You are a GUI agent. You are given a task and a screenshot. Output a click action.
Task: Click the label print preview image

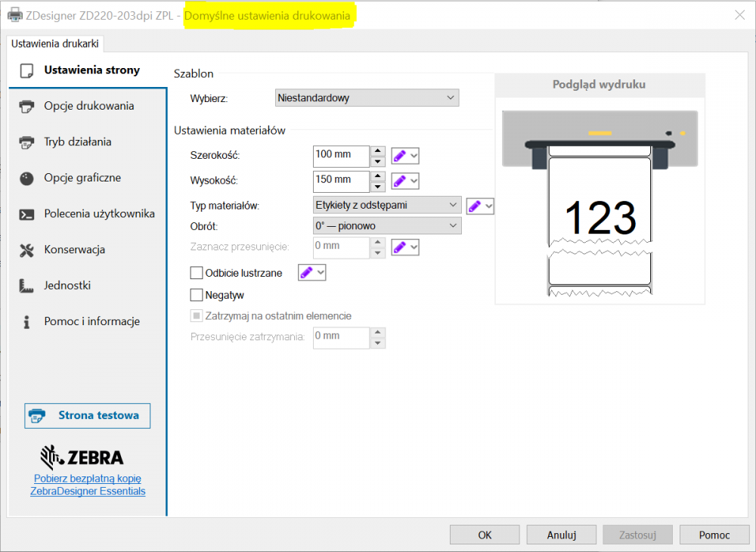(x=600, y=203)
